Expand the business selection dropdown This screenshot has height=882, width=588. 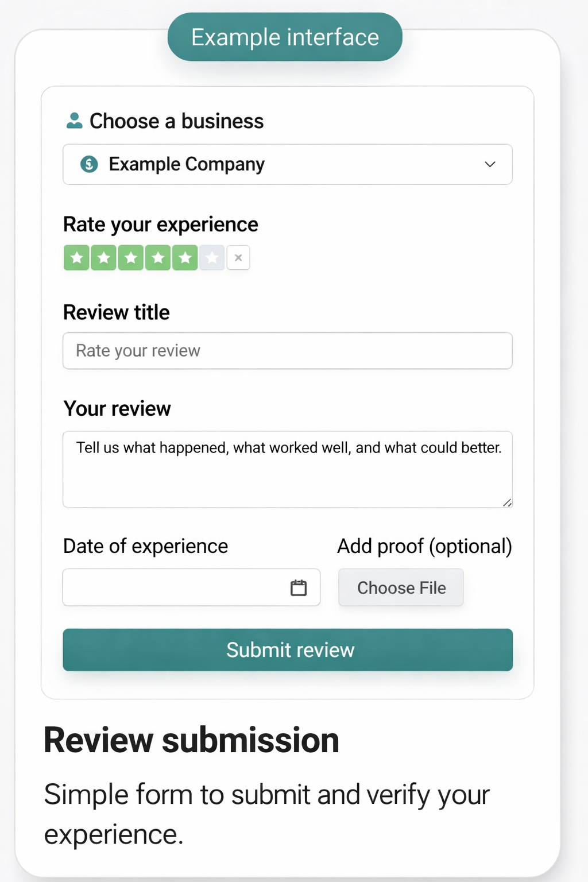pyautogui.click(x=287, y=165)
